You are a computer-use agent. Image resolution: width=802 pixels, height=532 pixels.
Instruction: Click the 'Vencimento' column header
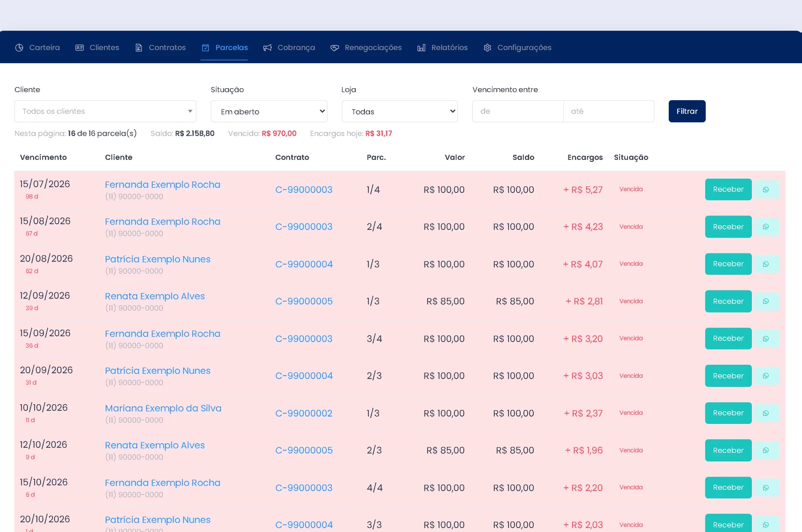point(43,157)
